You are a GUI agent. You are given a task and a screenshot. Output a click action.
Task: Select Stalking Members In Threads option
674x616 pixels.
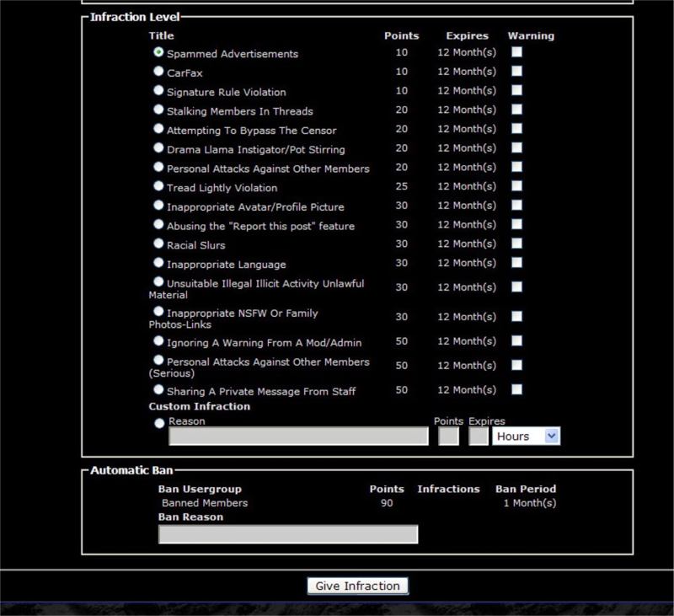[x=158, y=110]
